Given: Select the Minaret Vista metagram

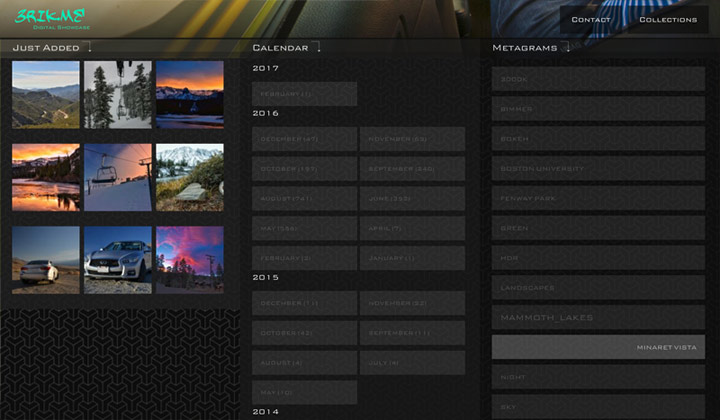Looking at the screenshot, I should (x=598, y=347).
